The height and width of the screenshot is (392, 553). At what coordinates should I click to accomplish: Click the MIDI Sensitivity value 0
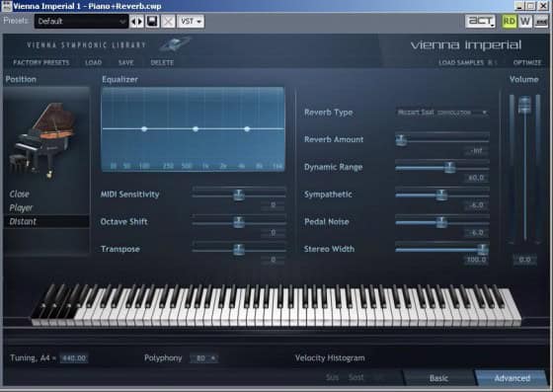273,204
